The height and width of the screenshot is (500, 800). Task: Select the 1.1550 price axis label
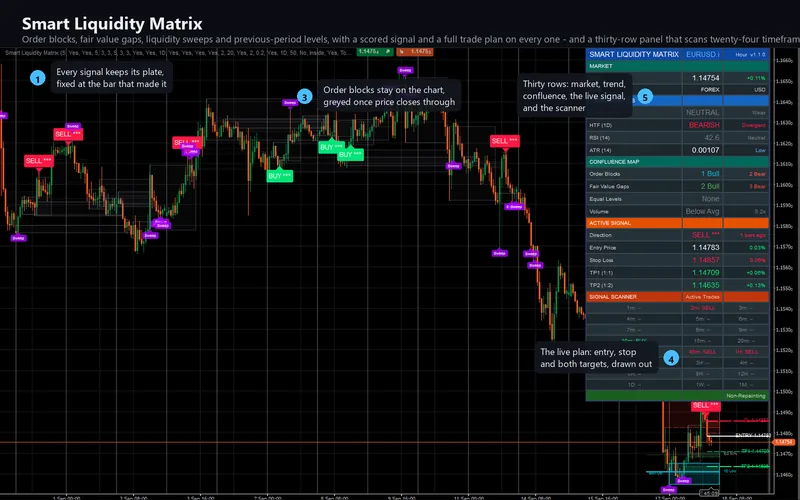(784, 288)
